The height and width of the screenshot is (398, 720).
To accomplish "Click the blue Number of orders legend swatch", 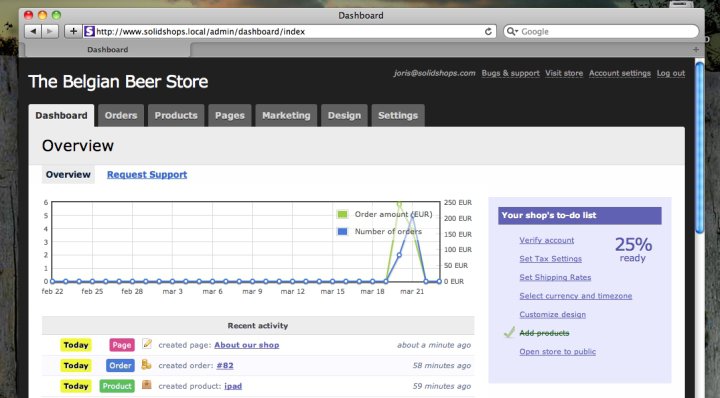I will point(342,231).
